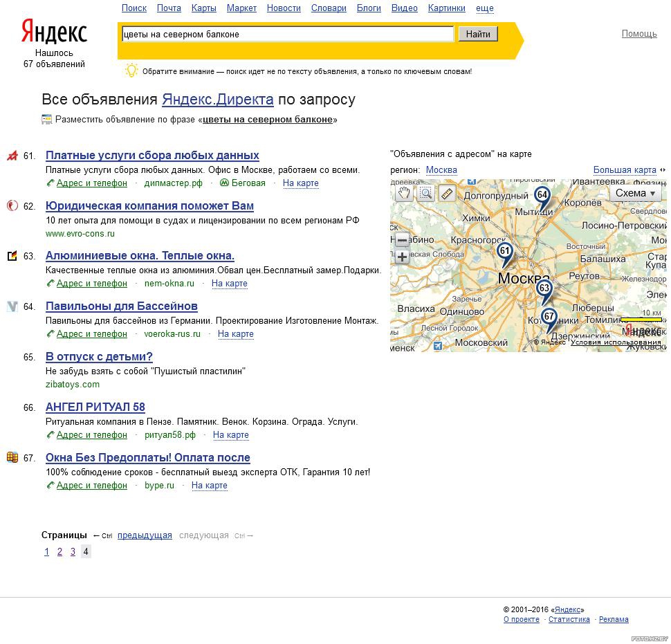The width and height of the screenshot is (671, 644).
Task: Open Новости from the top navigation
Action: coord(284,8)
